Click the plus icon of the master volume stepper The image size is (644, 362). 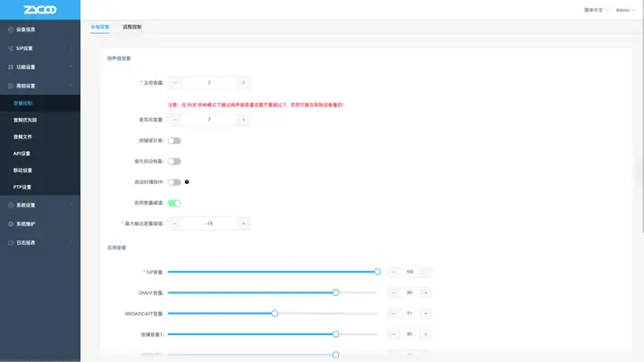tap(243, 83)
